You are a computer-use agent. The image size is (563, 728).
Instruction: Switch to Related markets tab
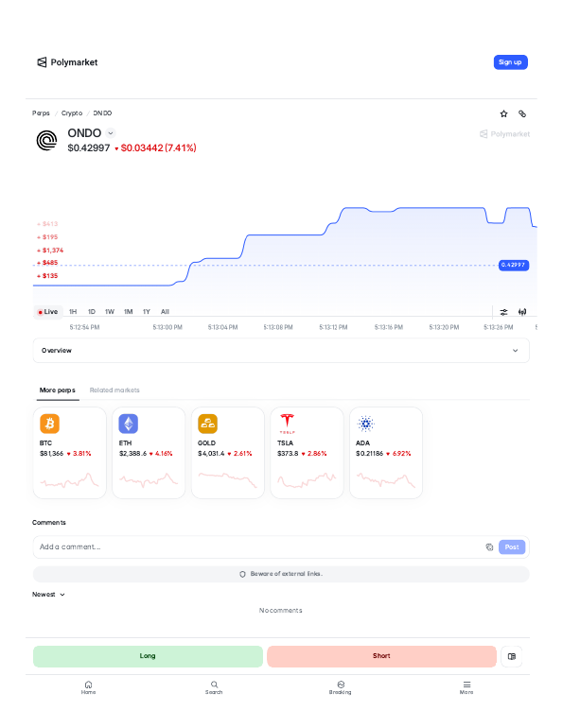click(x=114, y=390)
